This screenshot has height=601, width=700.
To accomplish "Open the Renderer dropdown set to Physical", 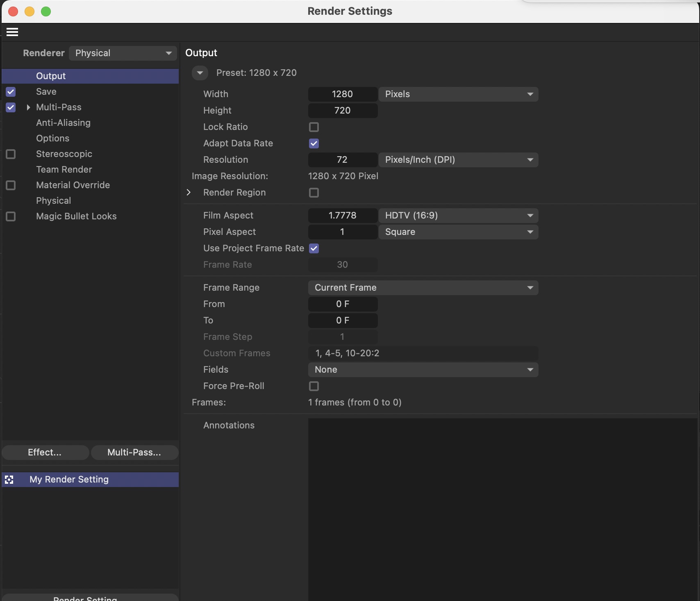I will pyautogui.click(x=123, y=53).
